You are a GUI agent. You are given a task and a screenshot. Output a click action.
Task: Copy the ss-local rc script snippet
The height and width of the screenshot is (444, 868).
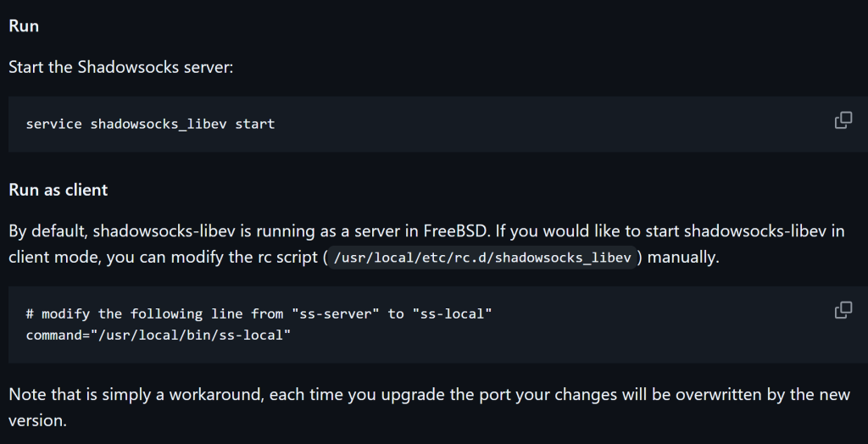843,310
